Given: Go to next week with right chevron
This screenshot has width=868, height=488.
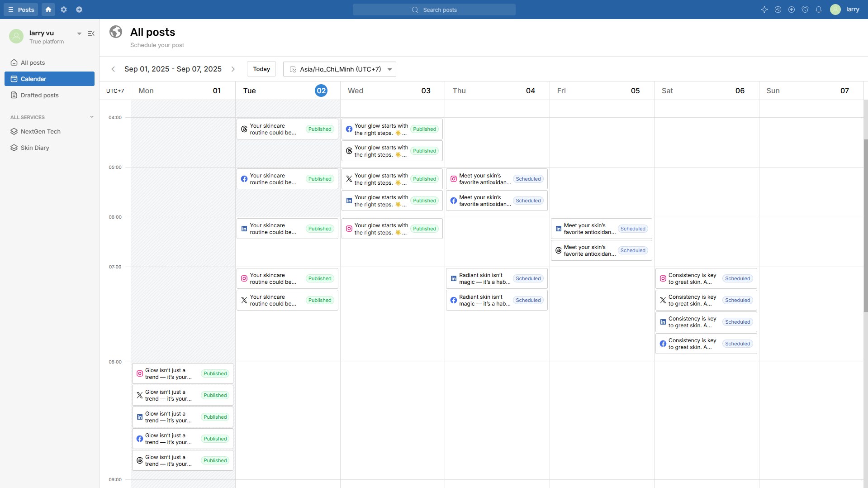Looking at the screenshot, I should coord(233,69).
